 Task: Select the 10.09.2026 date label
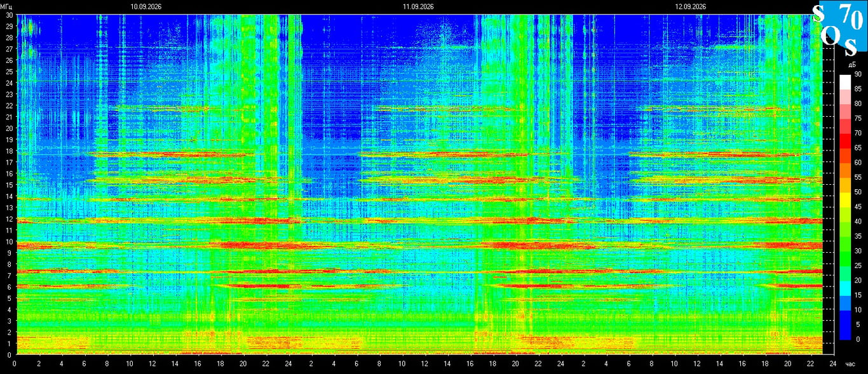coord(146,6)
